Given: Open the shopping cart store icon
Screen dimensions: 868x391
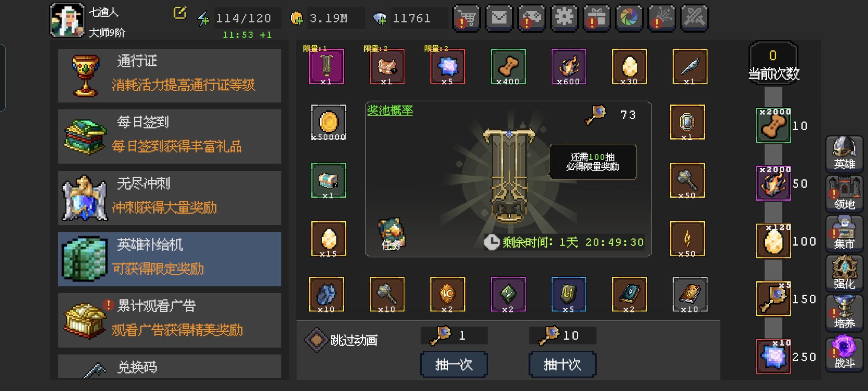Looking at the screenshot, I should pyautogui.click(x=467, y=18).
